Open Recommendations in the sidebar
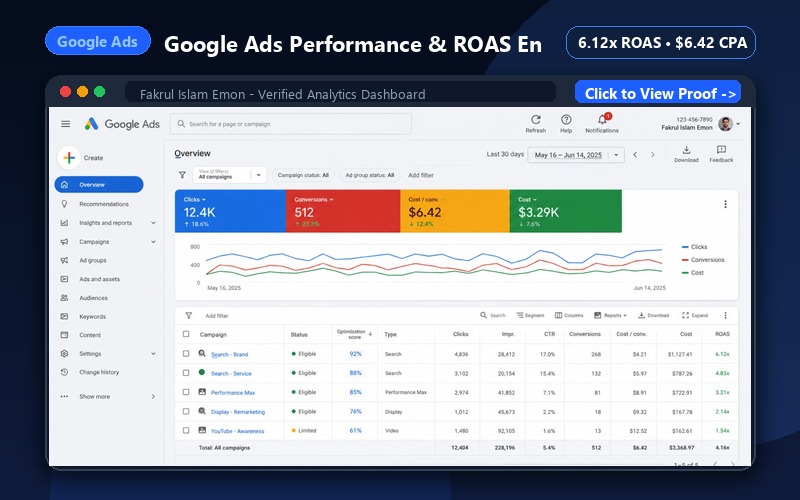The width and height of the screenshot is (800, 500). tap(104, 204)
